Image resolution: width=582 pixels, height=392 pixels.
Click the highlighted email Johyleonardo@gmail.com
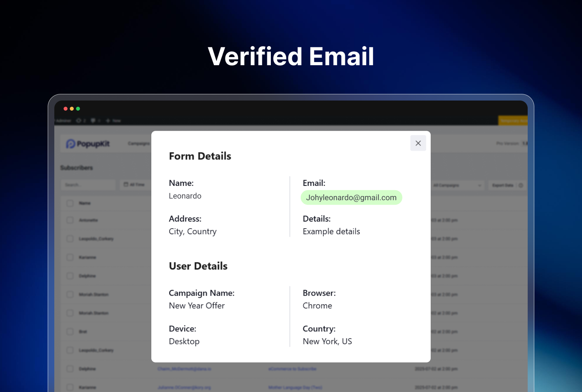(351, 197)
